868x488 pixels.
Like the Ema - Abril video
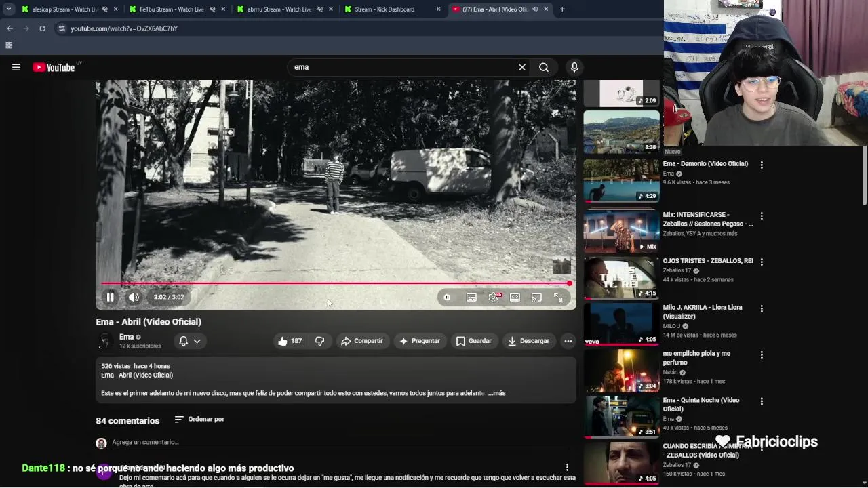(x=290, y=341)
